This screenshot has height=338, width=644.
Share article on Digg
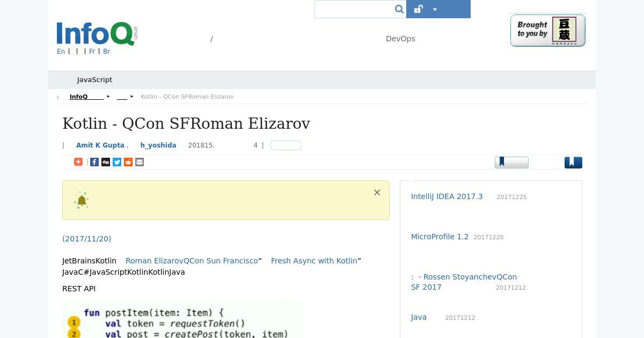[x=106, y=162]
